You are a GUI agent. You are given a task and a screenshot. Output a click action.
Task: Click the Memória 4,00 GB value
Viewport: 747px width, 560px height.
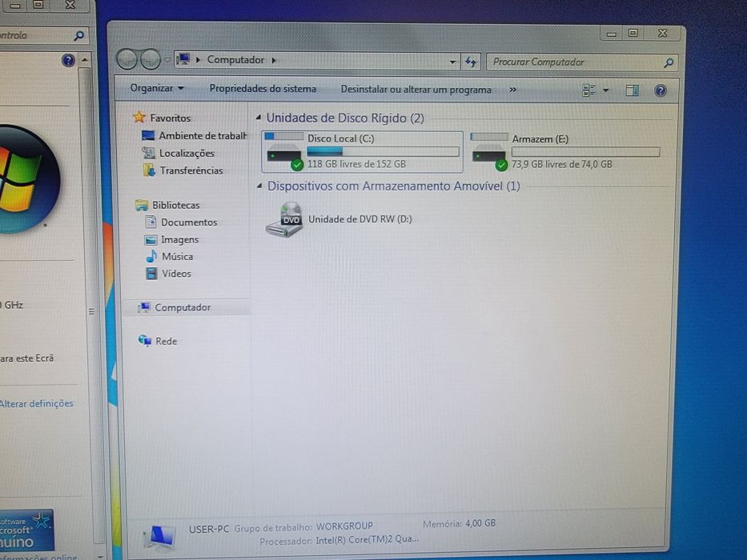coord(480,523)
